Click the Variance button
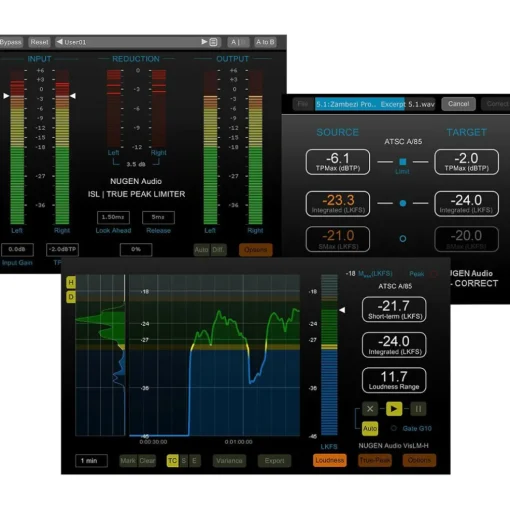Viewport: 510px width, 510px height. (x=229, y=461)
